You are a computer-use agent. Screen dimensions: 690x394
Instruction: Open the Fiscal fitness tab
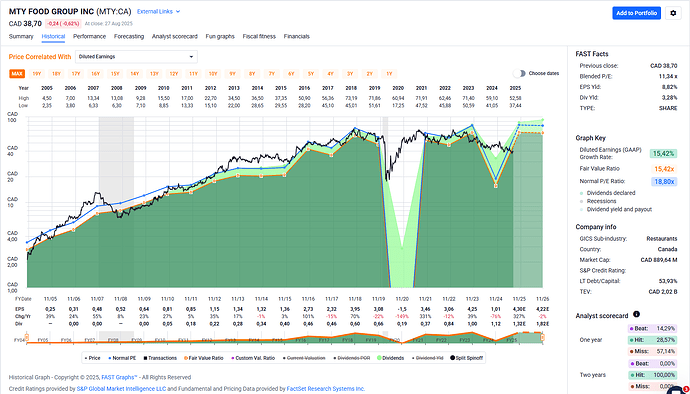[259, 37]
